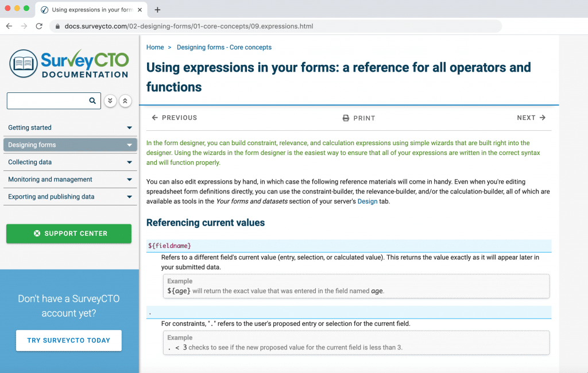Image resolution: width=588 pixels, height=373 pixels.
Task: Click the left arrow beside PREVIOUS
Action: click(154, 118)
